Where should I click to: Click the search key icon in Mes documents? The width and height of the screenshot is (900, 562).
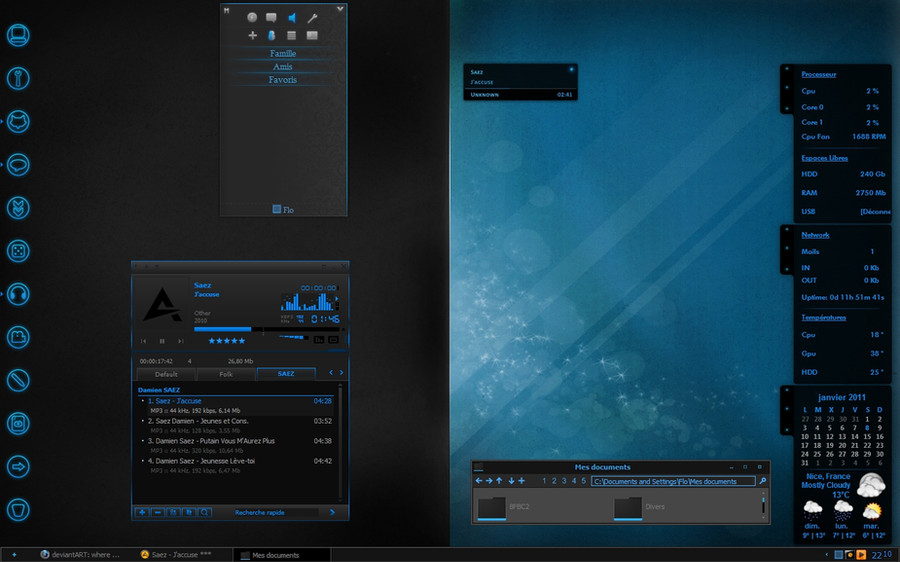click(763, 481)
